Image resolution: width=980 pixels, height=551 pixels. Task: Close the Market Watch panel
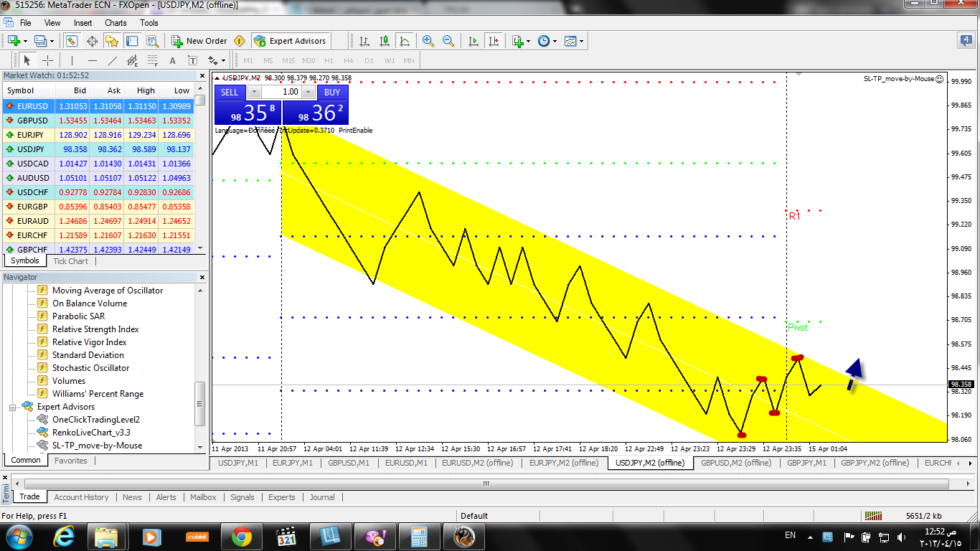(x=202, y=75)
